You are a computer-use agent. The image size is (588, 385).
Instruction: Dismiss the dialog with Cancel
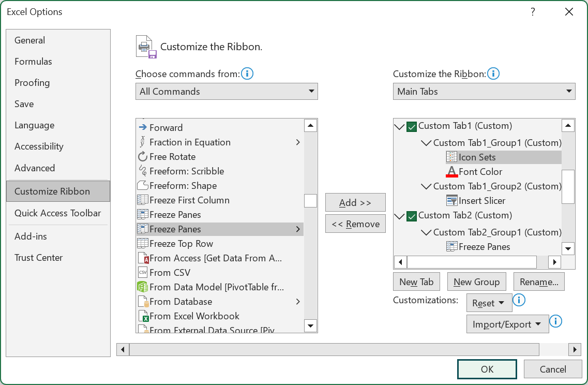(x=553, y=369)
